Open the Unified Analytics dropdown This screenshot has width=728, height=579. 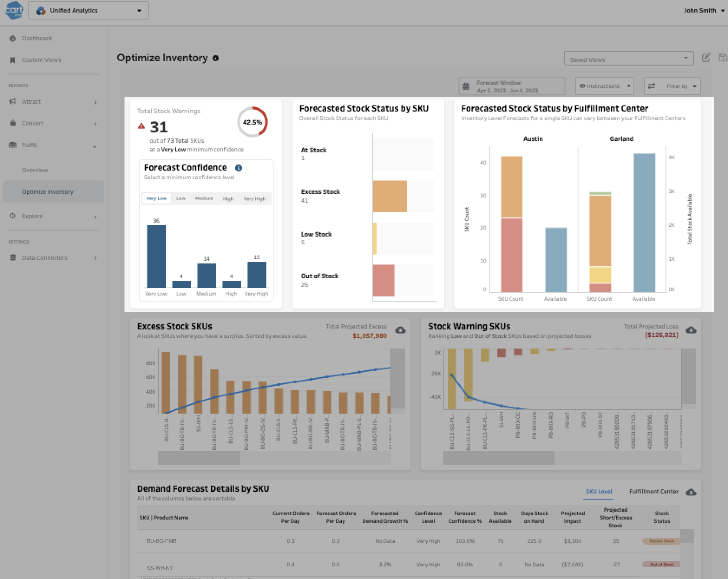tap(89, 10)
